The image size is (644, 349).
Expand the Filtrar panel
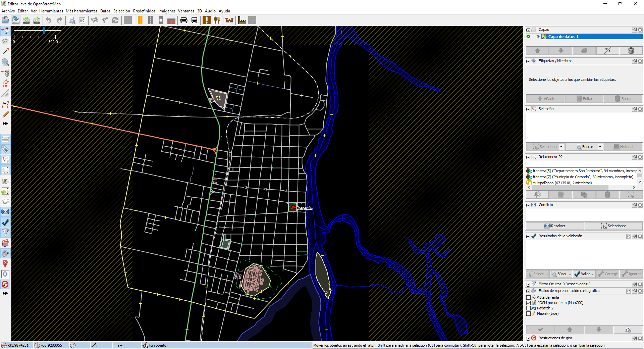(528, 284)
